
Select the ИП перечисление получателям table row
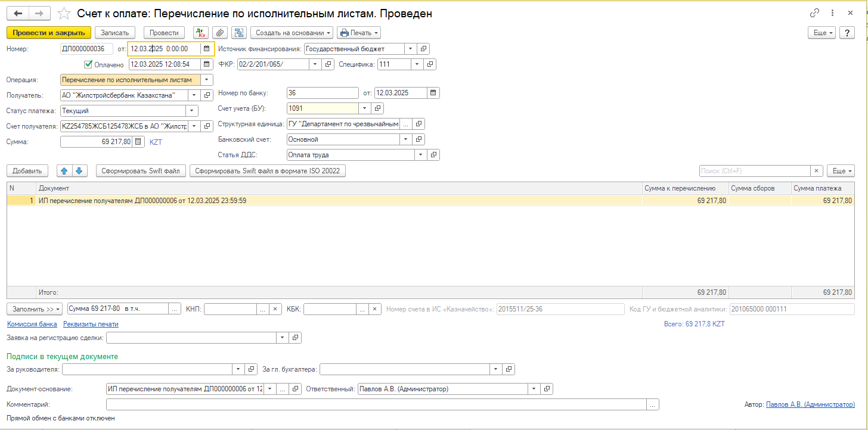tap(298, 201)
